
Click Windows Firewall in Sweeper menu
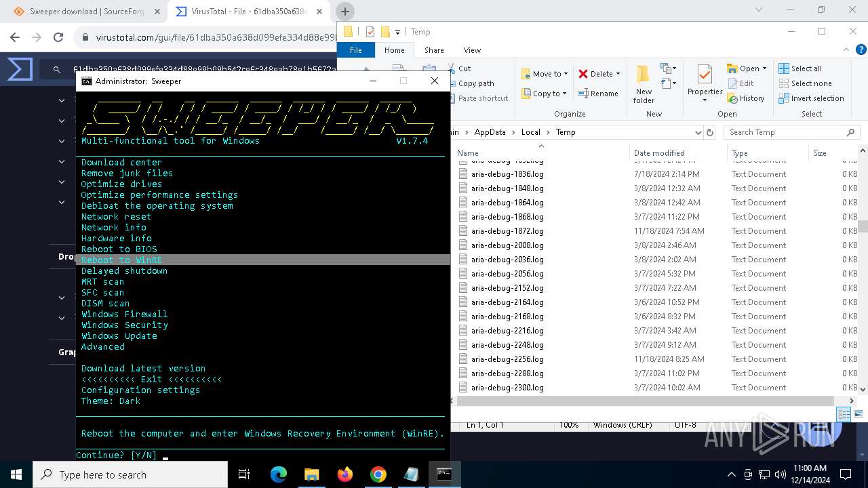tap(124, 314)
